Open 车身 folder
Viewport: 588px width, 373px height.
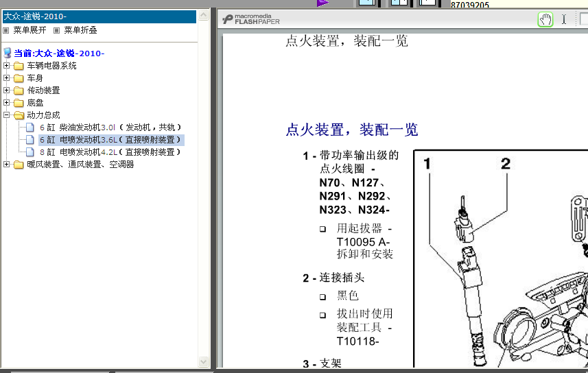35,78
